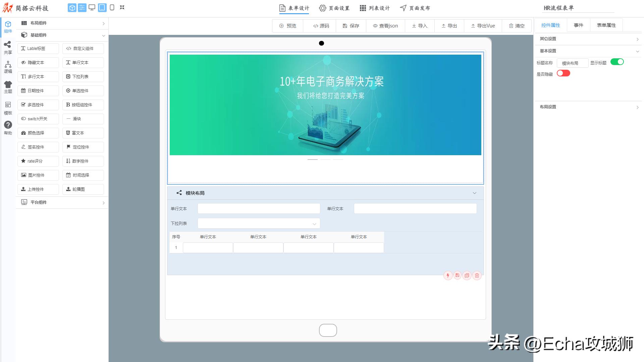Image resolution: width=644 pixels, height=362 pixels.
Task: Click the 导出Vue button
Action: (x=483, y=25)
